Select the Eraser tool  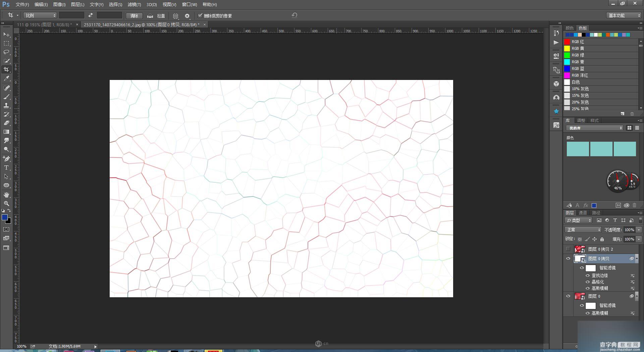[6, 123]
